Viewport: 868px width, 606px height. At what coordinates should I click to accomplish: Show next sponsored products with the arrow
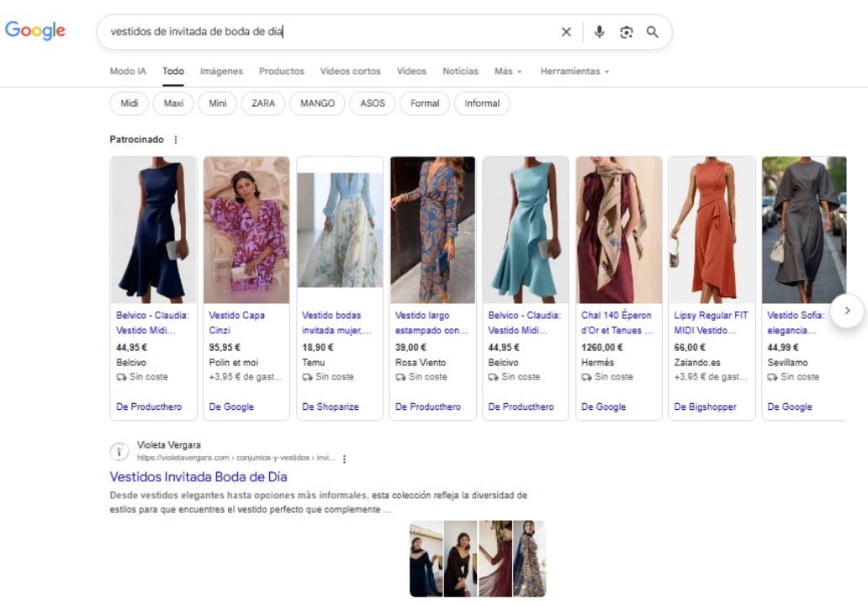(847, 311)
